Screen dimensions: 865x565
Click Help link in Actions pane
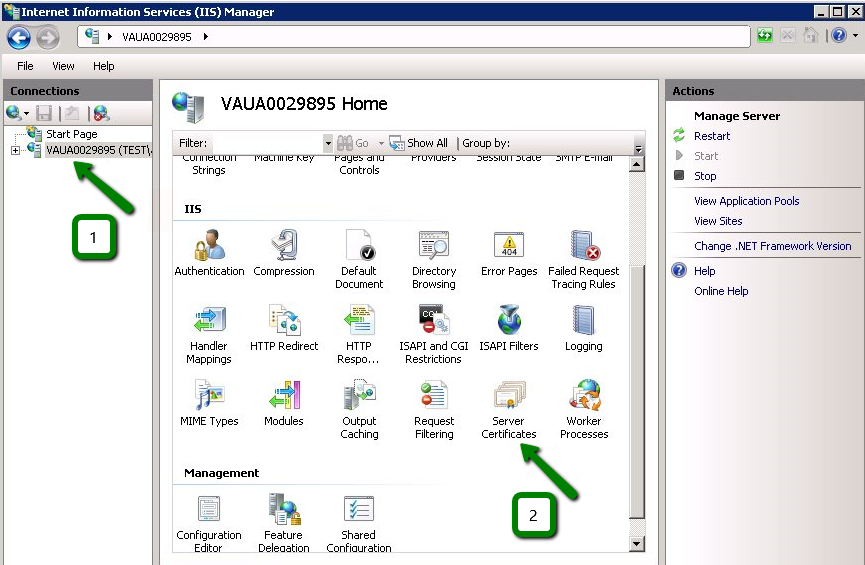pyautogui.click(x=704, y=271)
